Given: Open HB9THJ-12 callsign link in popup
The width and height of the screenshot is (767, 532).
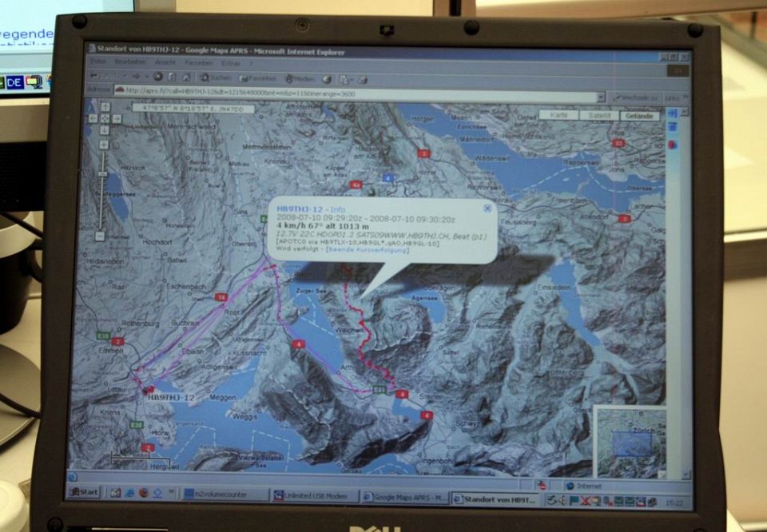Looking at the screenshot, I should pyautogui.click(x=300, y=209).
